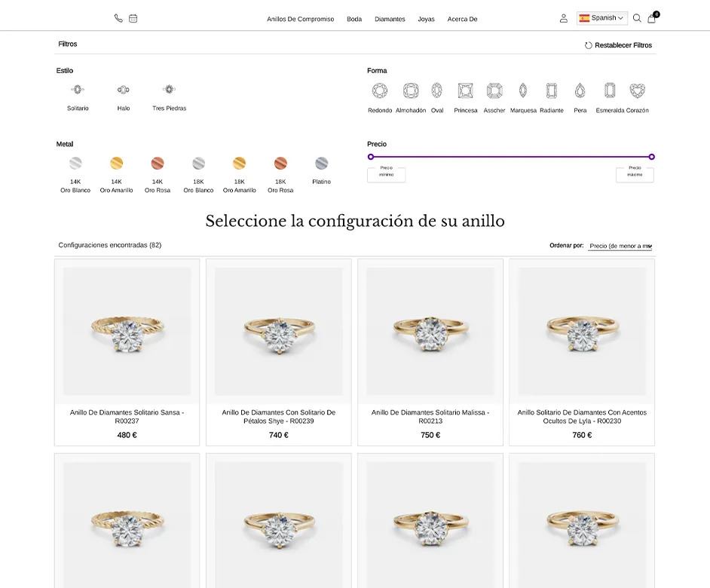The width and height of the screenshot is (710, 588).
Task: Select the Tres Piedras ring style
Action: click(x=170, y=88)
